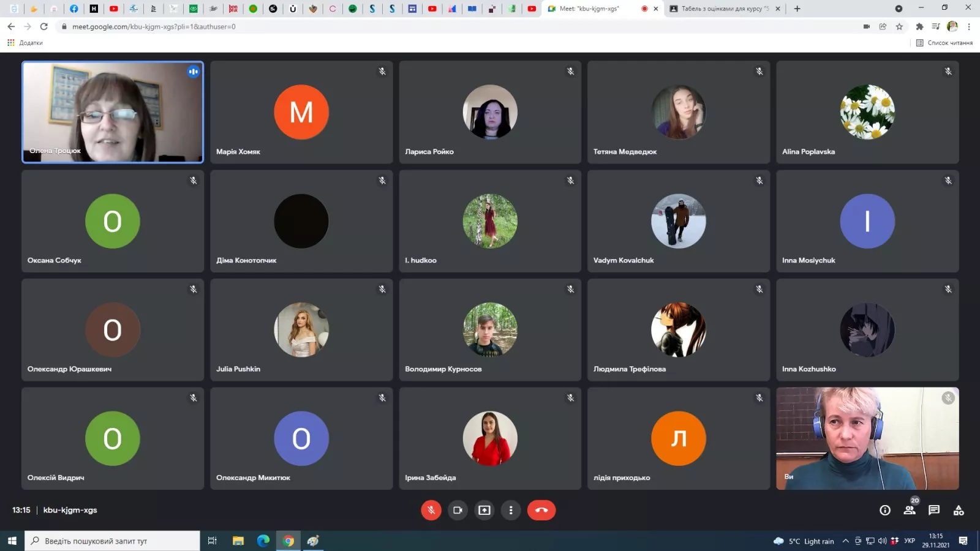Open the chat messages panel
The image size is (980, 551).
point(934,510)
